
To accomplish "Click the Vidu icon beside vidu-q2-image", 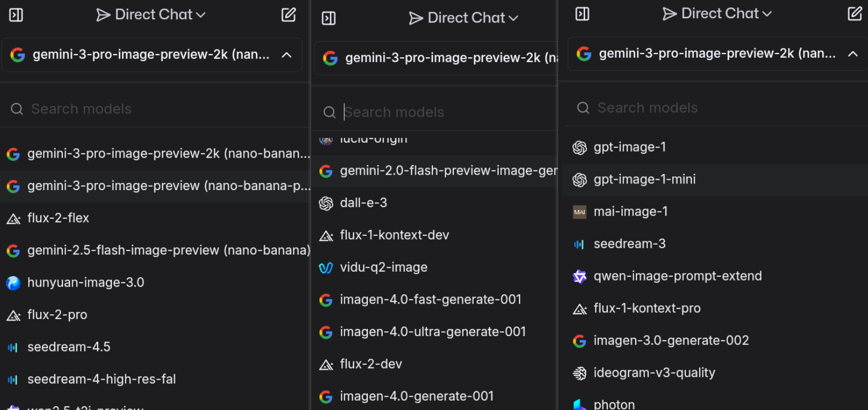I will tap(326, 268).
